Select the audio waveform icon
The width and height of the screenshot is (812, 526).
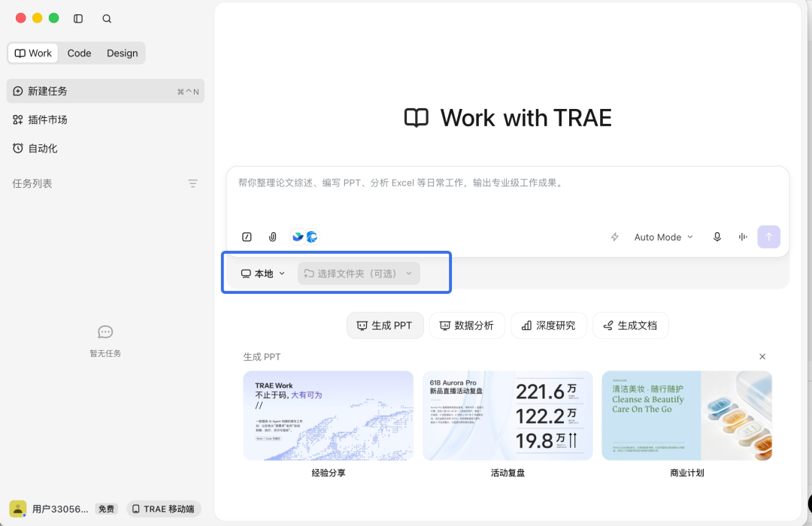pos(743,237)
